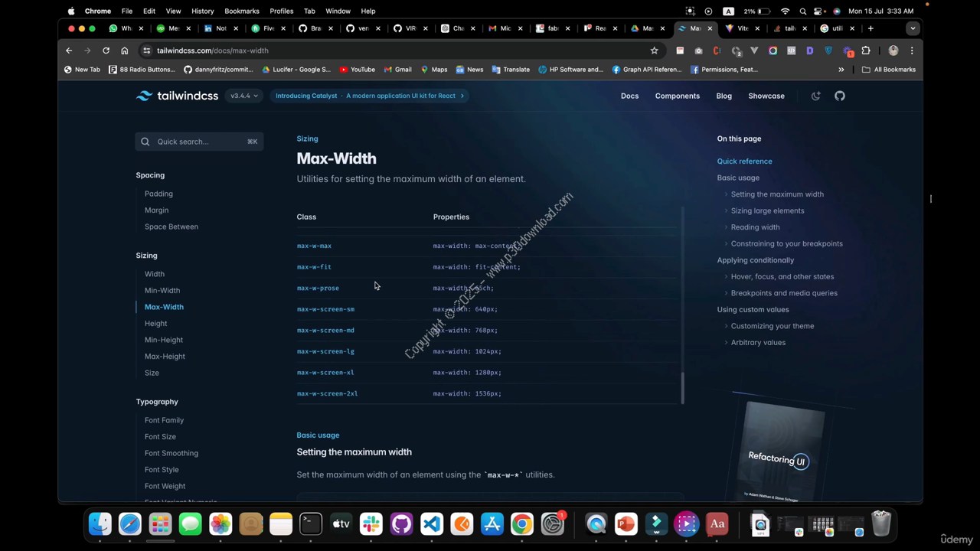Open Font Smoothing in the sidebar

[x=171, y=453]
